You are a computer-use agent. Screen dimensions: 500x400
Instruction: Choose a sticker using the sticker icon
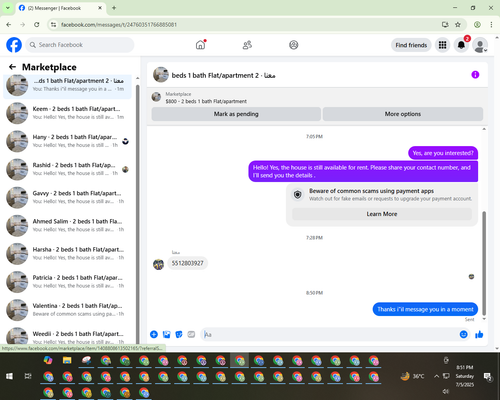(179, 334)
